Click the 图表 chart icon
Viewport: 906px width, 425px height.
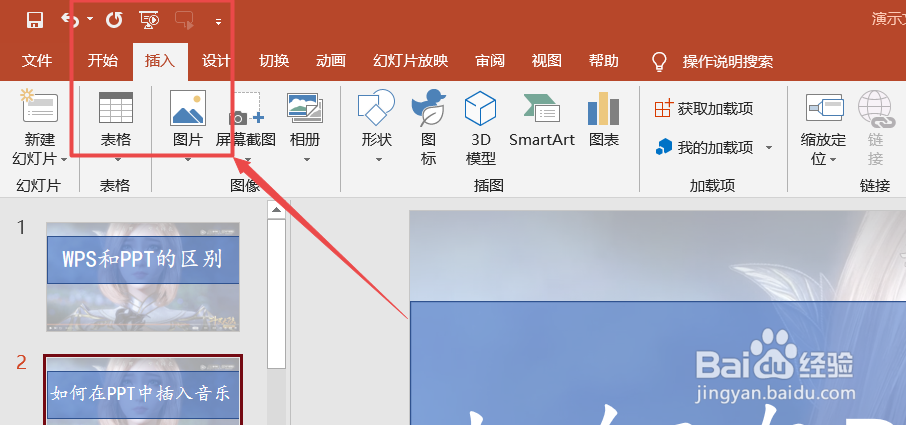pos(604,108)
